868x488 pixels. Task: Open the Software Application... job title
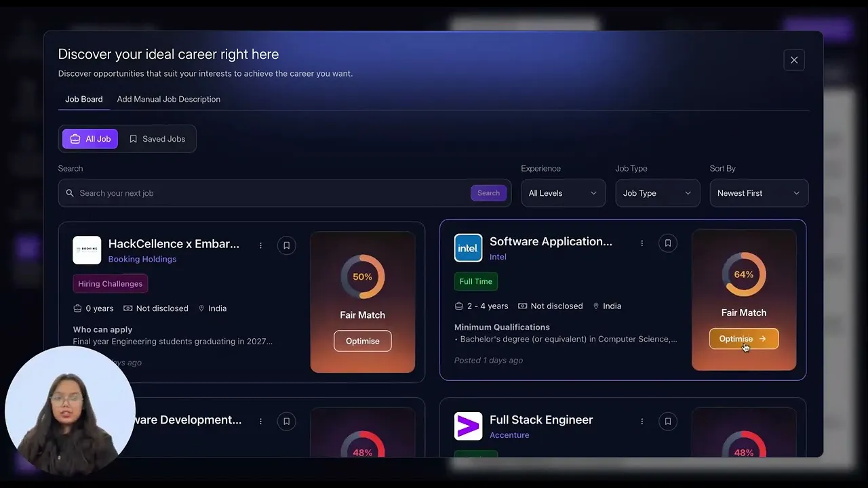click(x=551, y=241)
